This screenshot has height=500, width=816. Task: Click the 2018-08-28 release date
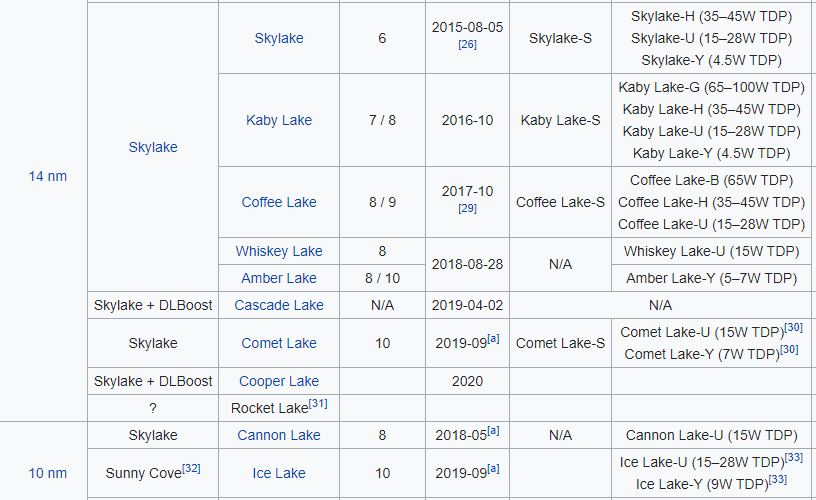pos(467,264)
